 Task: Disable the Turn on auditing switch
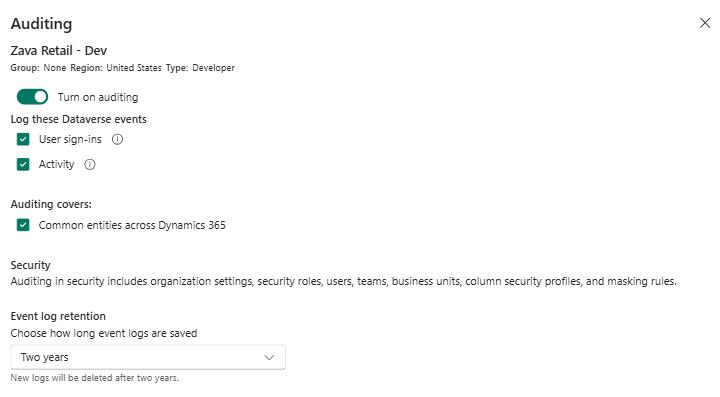pyautogui.click(x=32, y=97)
